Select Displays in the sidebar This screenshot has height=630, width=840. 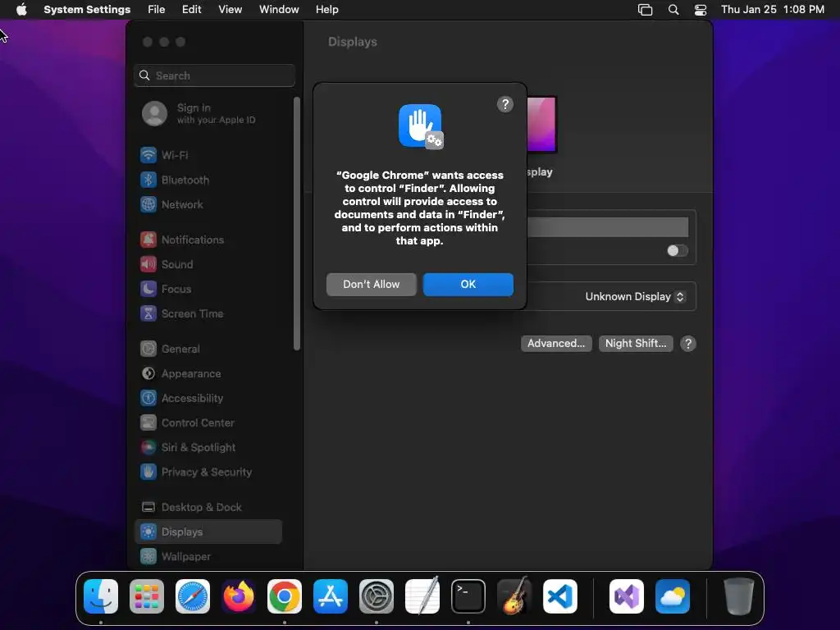(208, 532)
